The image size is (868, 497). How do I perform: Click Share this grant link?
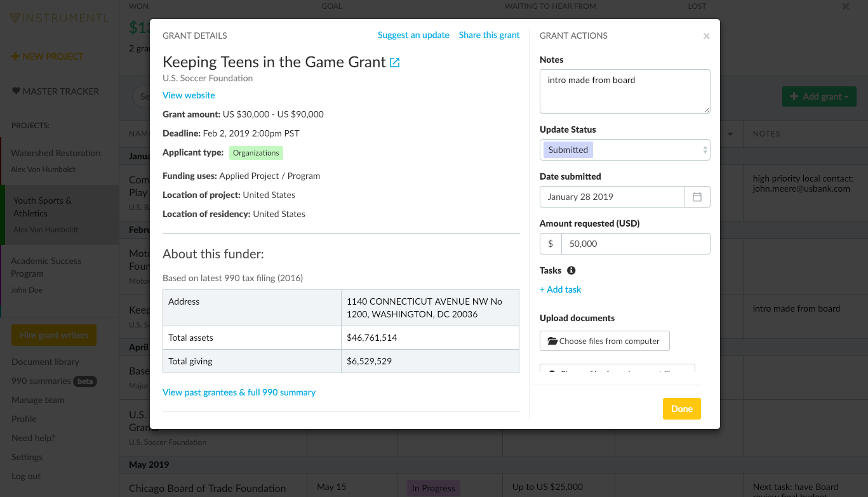coord(489,35)
